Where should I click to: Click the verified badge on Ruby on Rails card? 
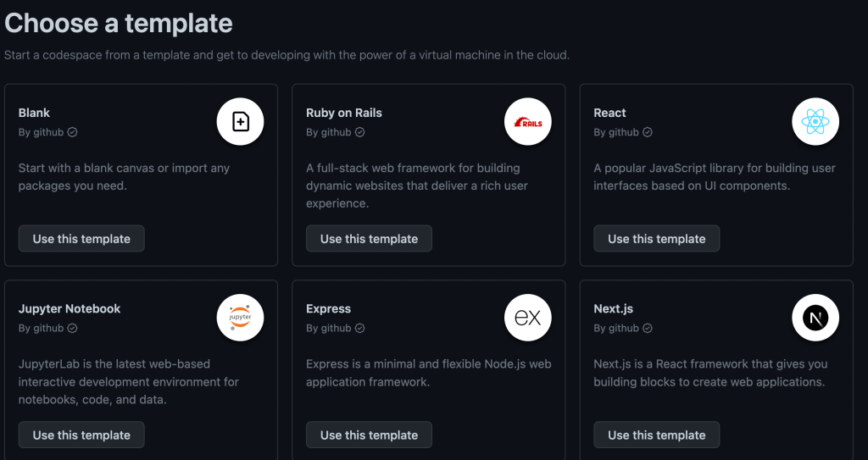pyautogui.click(x=360, y=132)
